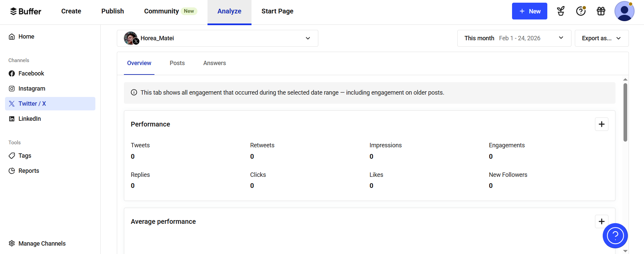The width and height of the screenshot is (644, 254).
Task: Switch to the Answers tab
Action: point(215,63)
